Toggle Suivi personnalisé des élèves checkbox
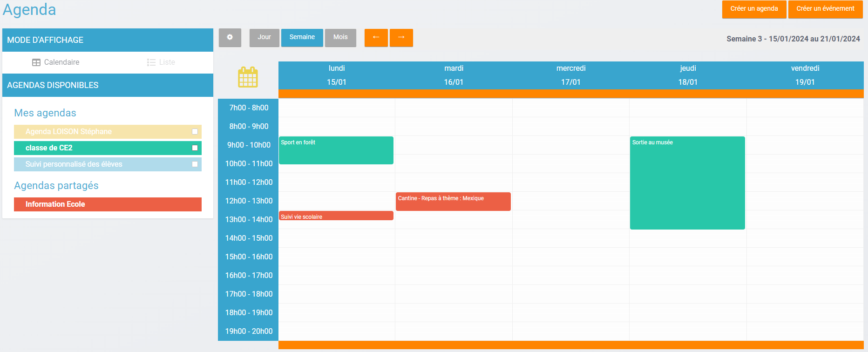Viewport: 868px width, 352px height. [195, 164]
